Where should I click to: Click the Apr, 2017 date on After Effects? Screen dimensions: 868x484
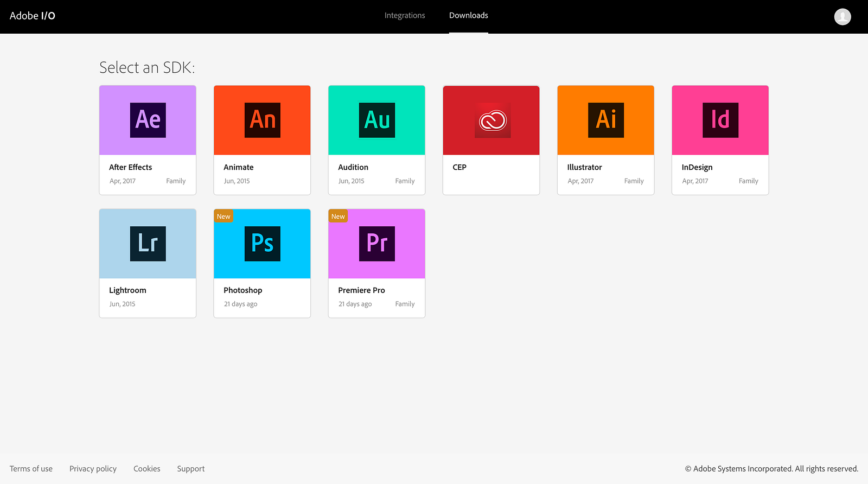tap(123, 181)
